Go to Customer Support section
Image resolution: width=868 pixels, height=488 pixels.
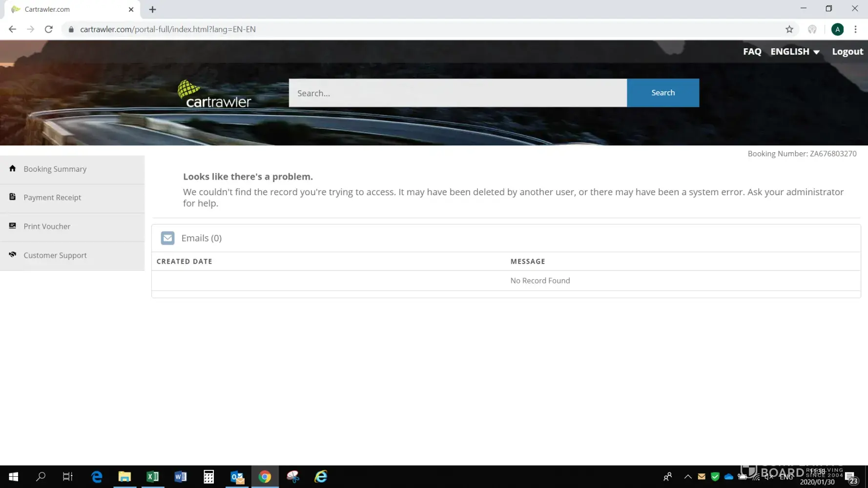[x=55, y=255]
